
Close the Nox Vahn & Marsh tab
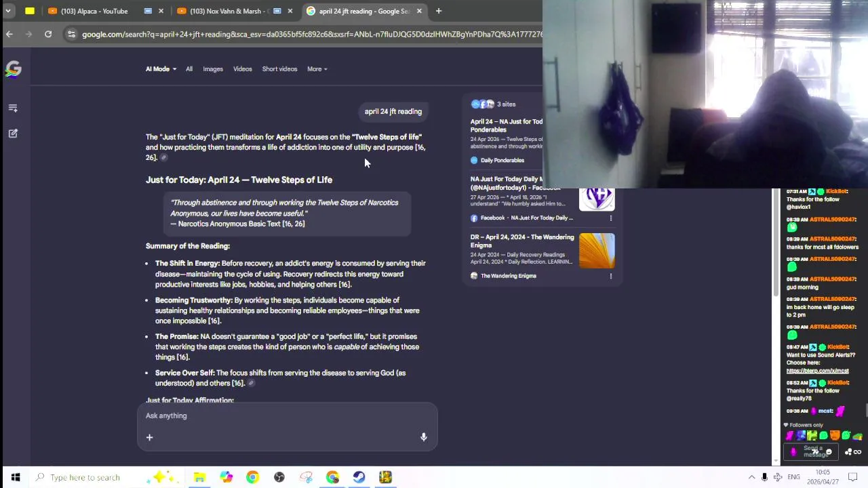[x=290, y=11]
